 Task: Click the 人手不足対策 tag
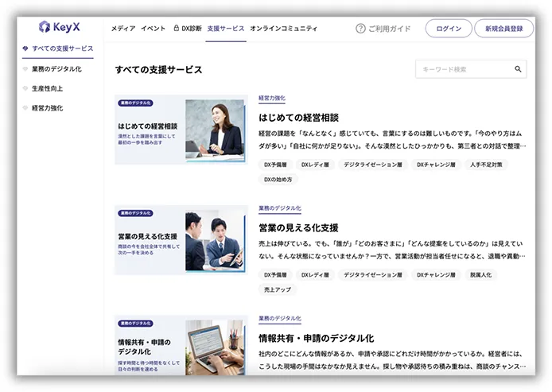pos(486,165)
